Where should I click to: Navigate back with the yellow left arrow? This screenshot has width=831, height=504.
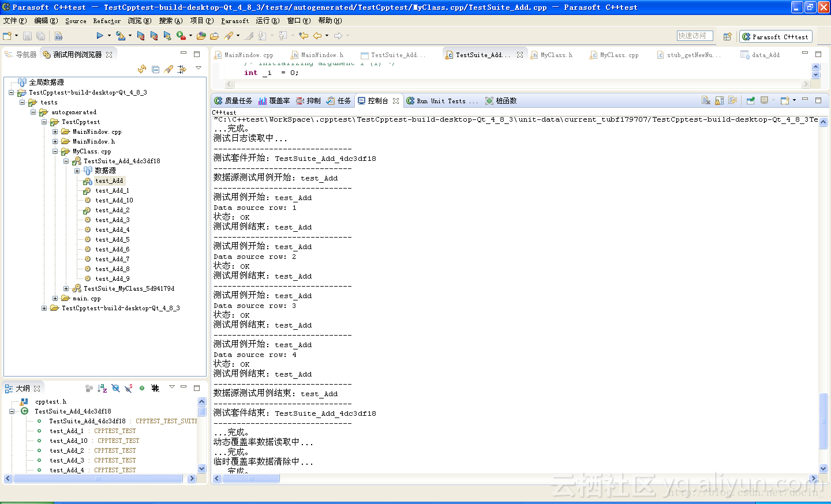pos(317,36)
